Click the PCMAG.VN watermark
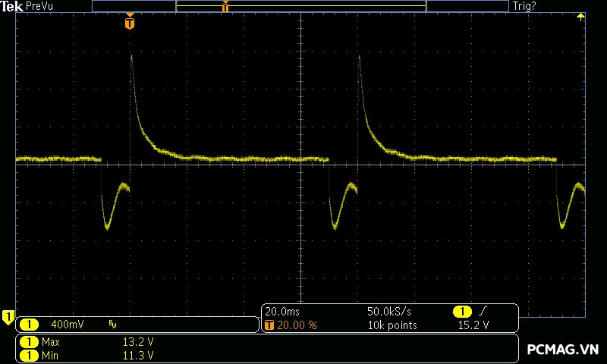Screen dimensions: 607x364 pos(562,349)
